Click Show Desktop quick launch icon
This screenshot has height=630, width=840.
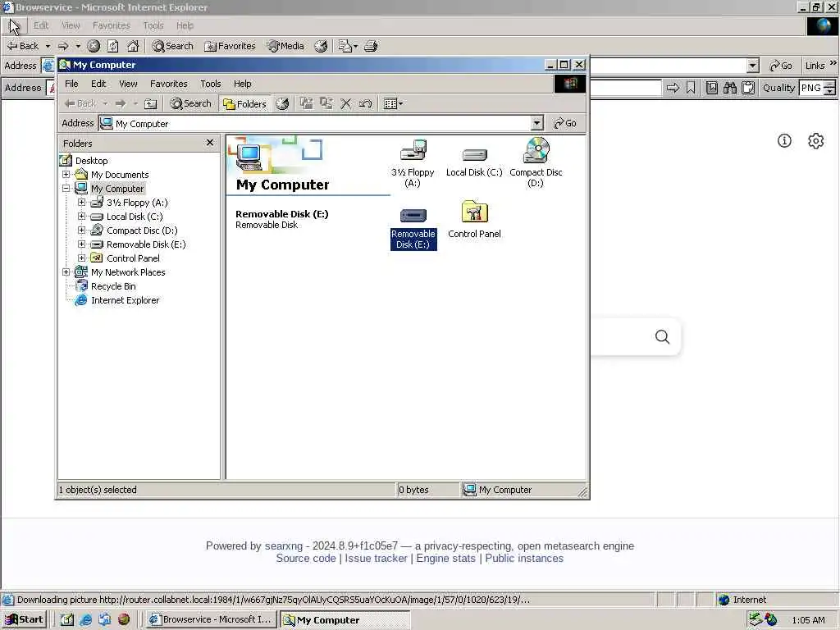[x=66, y=620]
